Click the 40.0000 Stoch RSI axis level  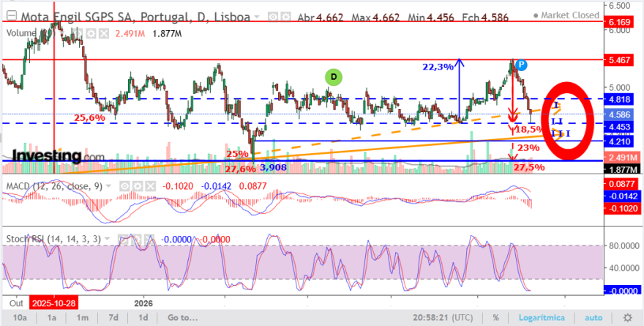(624, 268)
